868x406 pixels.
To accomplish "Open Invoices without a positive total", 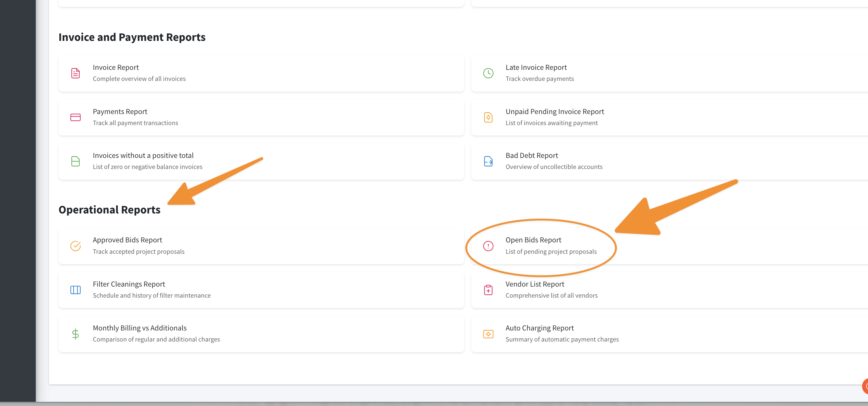I will pos(143,156).
